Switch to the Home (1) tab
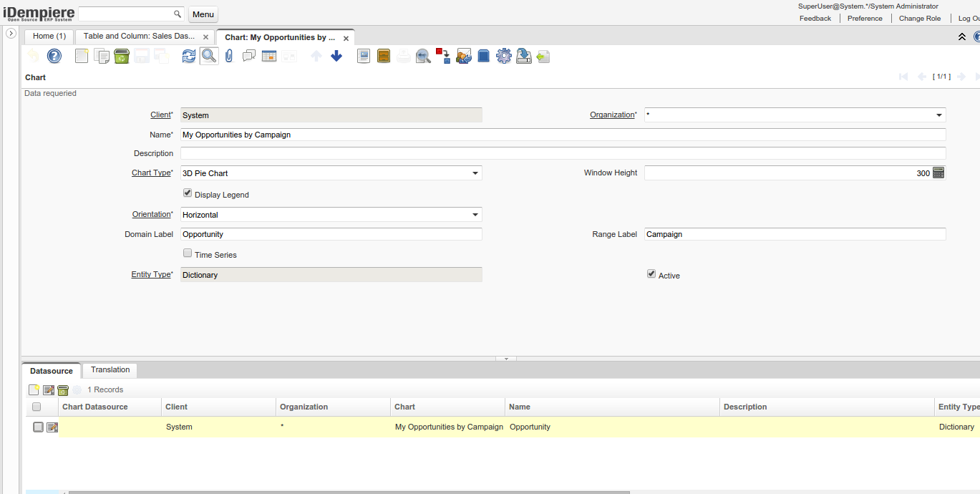Image resolution: width=980 pixels, height=494 pixels. point(49,37)
